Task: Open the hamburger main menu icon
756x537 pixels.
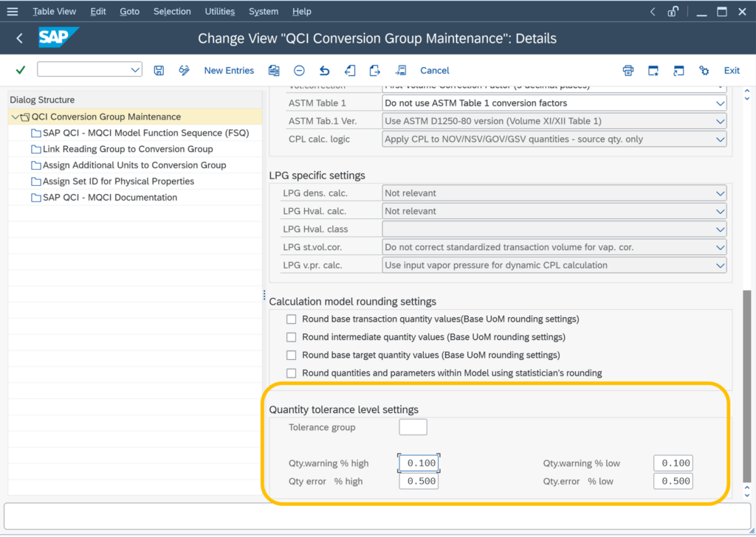Action: click(12, 11)
